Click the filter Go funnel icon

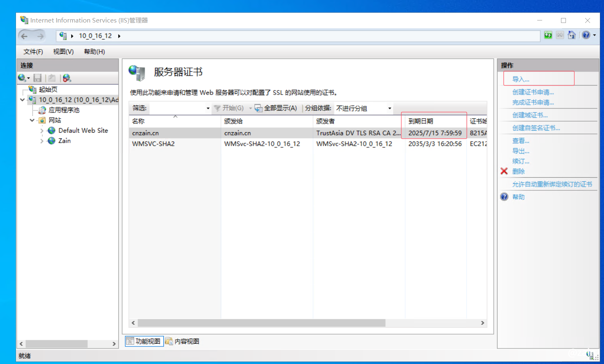click(217, 108)
